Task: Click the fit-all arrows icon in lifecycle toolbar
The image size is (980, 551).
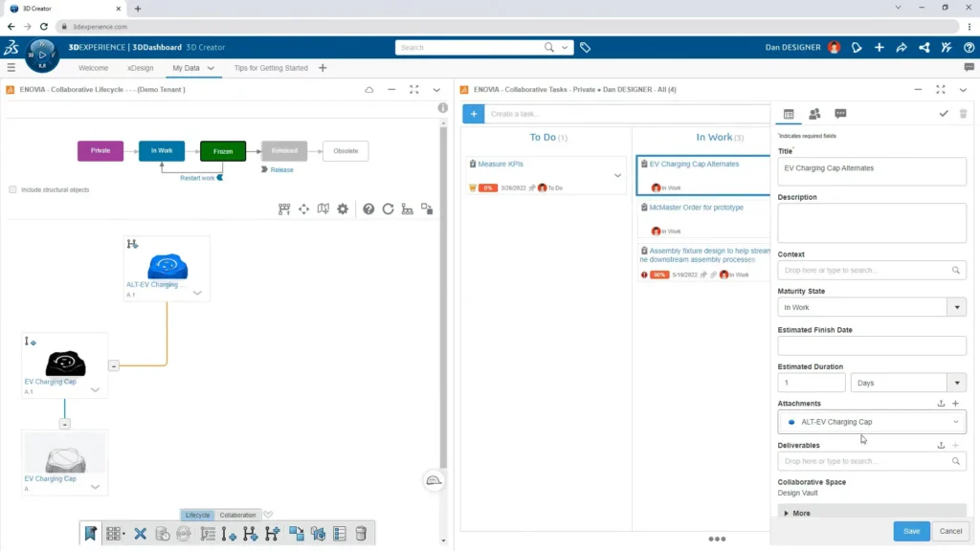Action: tap(303, 209)
